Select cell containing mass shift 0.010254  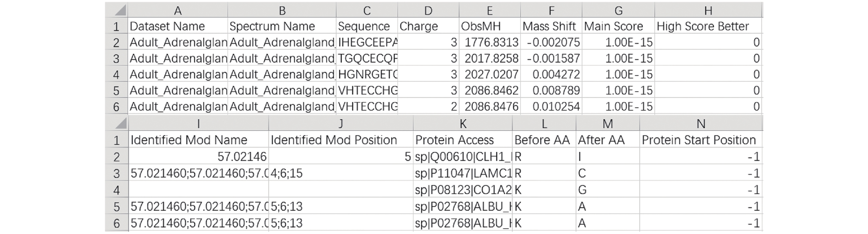pos(551,106)
